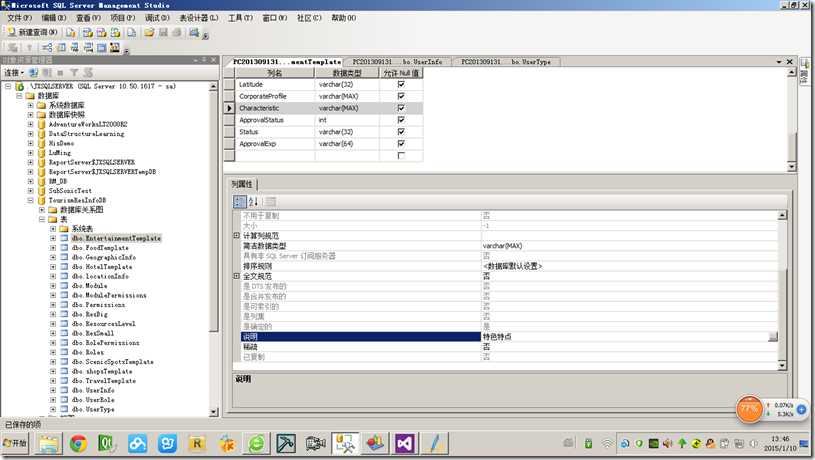Open the 表设计器 menu
This screenshot has width=815, height=460.
pos(199,18)
